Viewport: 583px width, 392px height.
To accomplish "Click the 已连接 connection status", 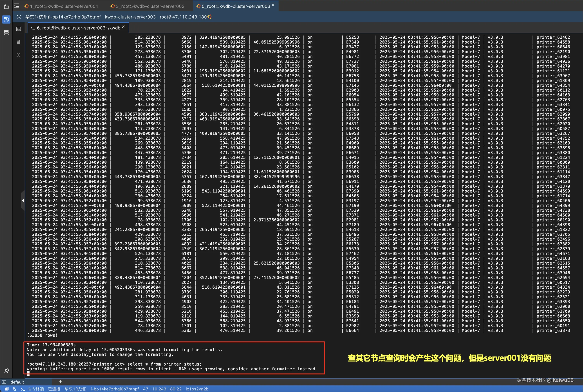I will coord(54,389).
